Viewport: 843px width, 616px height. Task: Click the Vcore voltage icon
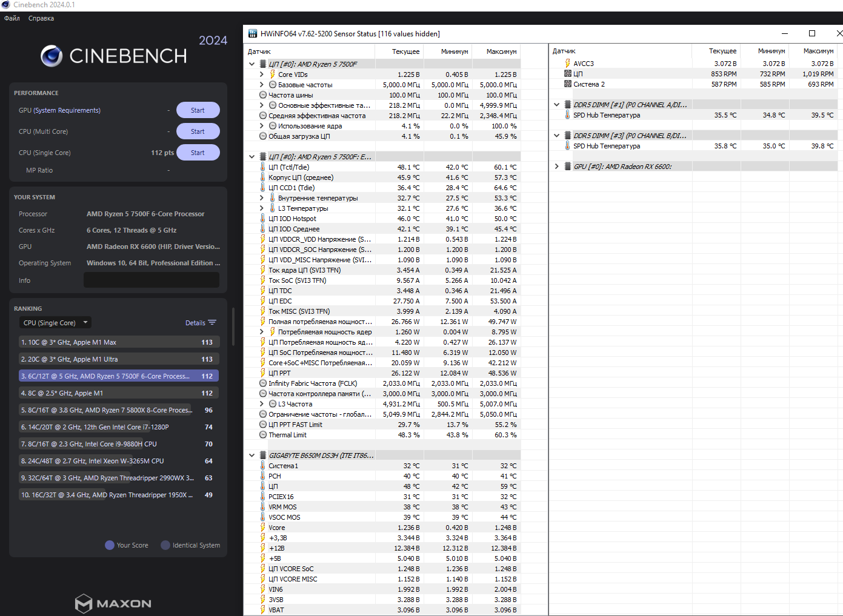click(263, 528)
